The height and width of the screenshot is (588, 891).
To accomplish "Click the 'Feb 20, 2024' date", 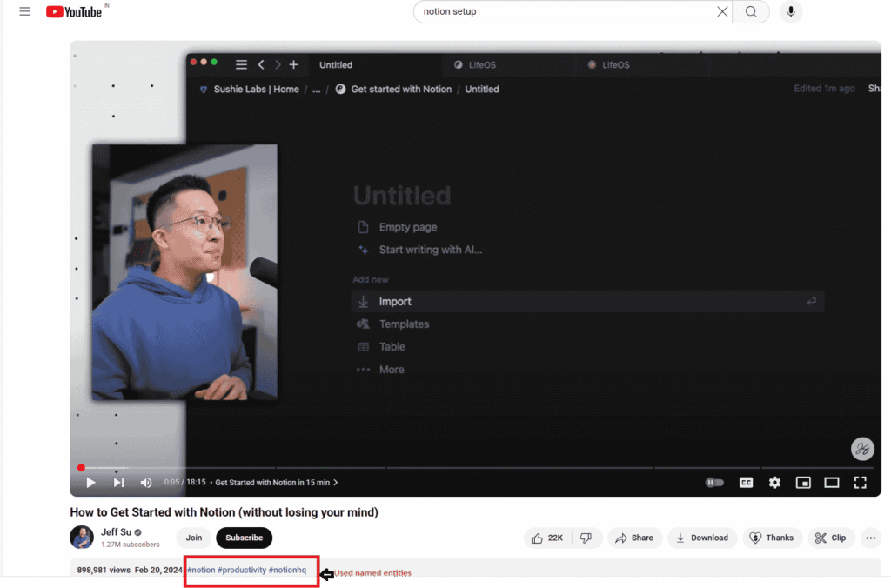I will click(x=158, y=570).
